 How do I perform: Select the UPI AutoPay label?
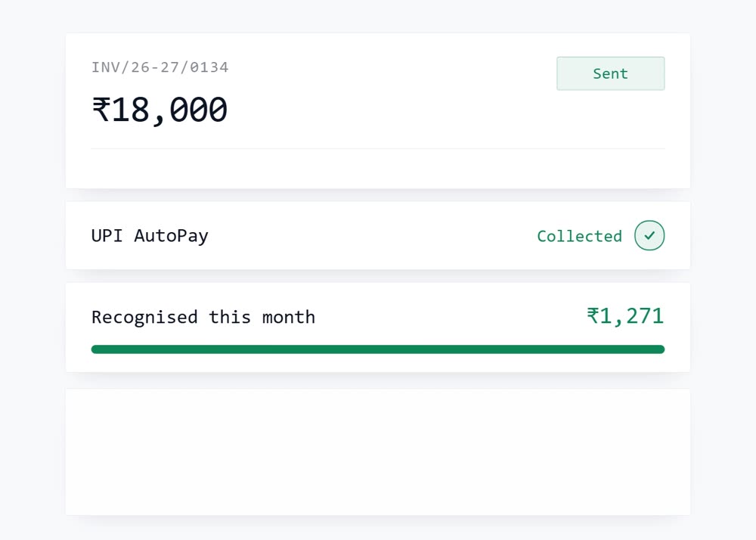click(x=150, y=236)
